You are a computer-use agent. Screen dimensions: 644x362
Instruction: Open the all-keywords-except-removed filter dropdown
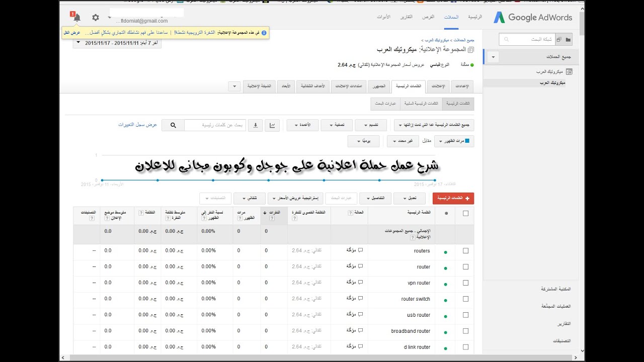(x=434, y=125)
